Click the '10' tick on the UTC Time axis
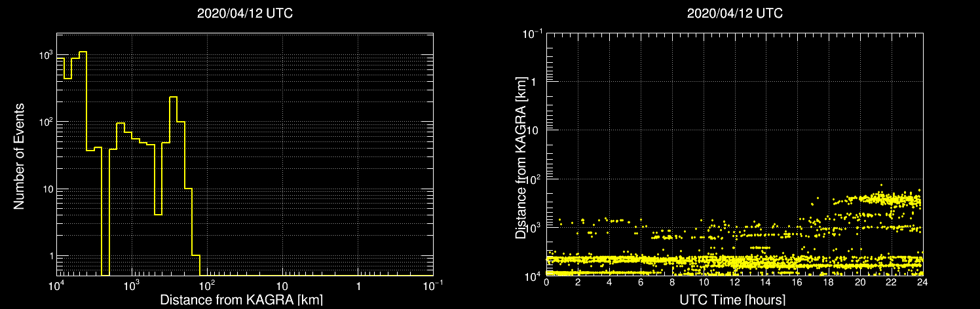980x309 pixels. click(704, 282)
